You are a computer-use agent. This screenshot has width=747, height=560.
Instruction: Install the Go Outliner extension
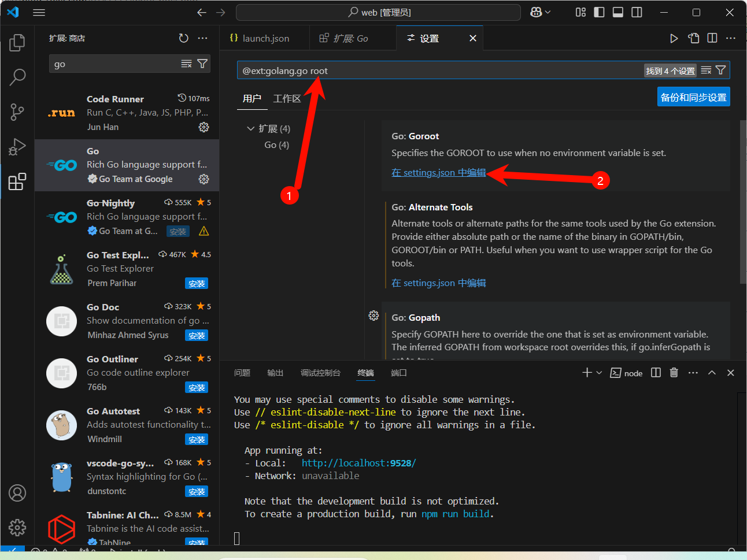tap(197, 388)
